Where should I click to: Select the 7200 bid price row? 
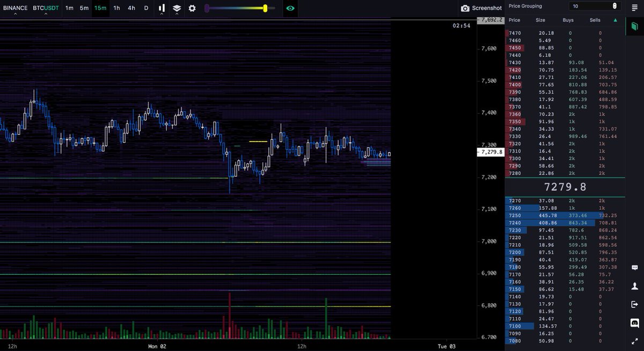[565, 252]
